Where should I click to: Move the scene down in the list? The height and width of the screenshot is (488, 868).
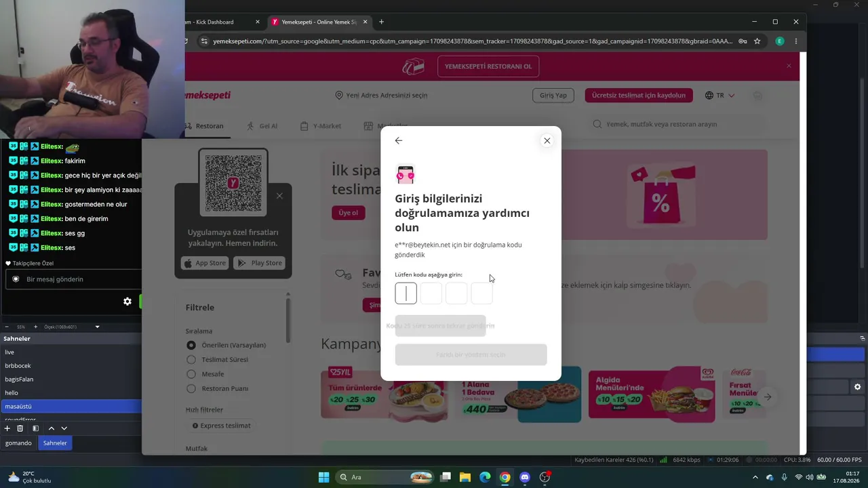tap(64, 428)
